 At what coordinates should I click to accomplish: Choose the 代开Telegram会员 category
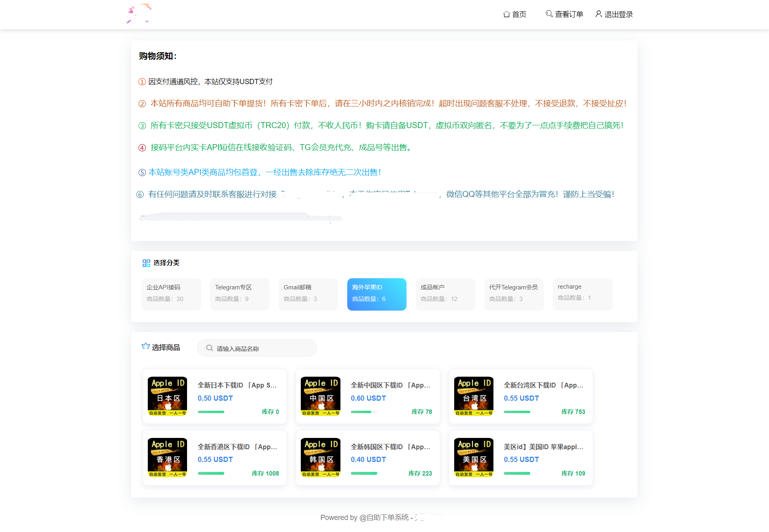pyautogui.click(x=513, y=294)
